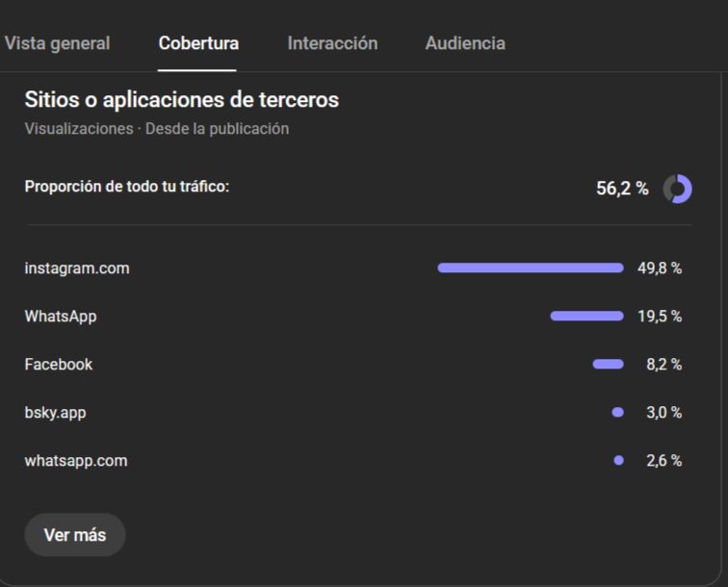Click the Sitios o aplicaciones de terceros heading
This screenshot has height=587, width=728.
pos(182,100)
